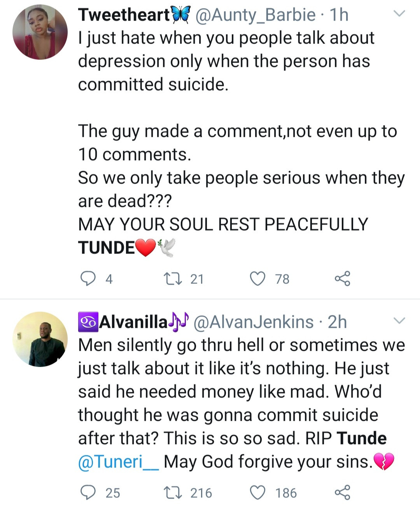Reply to Aunty_Barbie's tweet
The width and height of the screenshot is (420, 506).
tap(88, 279)
